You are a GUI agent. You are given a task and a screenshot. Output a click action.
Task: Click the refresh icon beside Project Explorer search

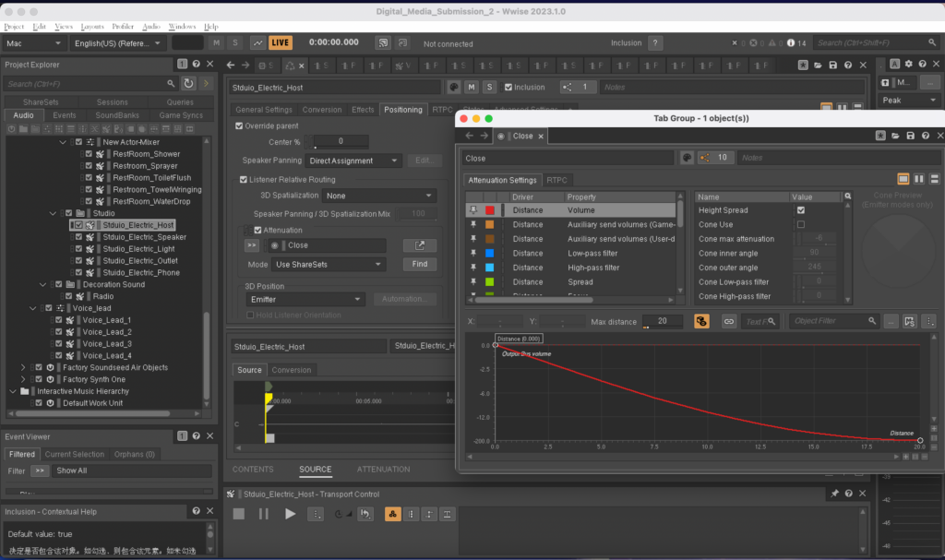[x=189, y=84]
